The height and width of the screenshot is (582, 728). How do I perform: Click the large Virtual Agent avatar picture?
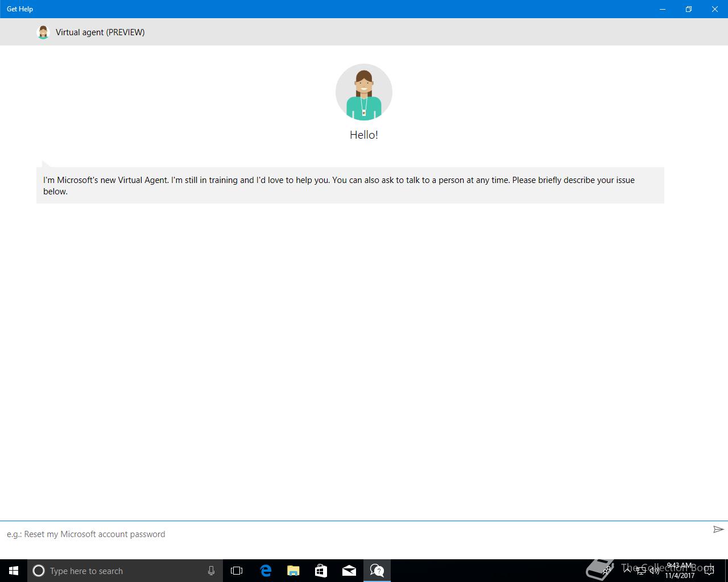click(x=364, y=92)
